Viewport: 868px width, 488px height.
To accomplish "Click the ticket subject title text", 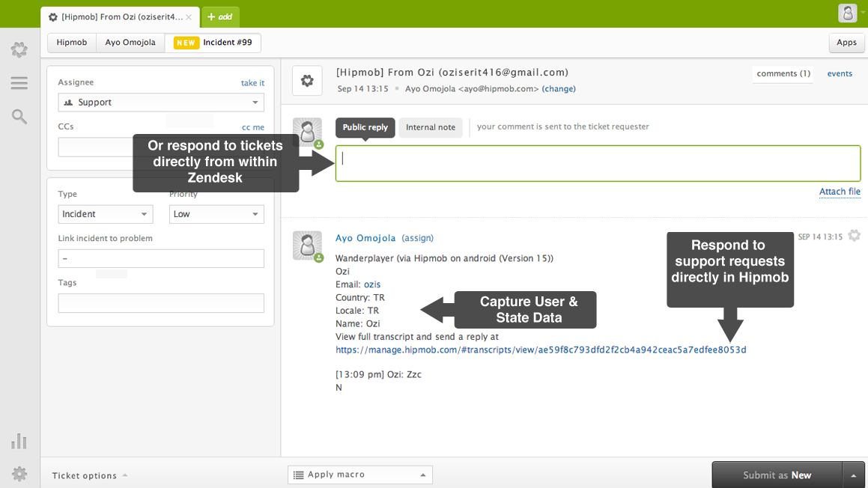I will coord(452,73).
